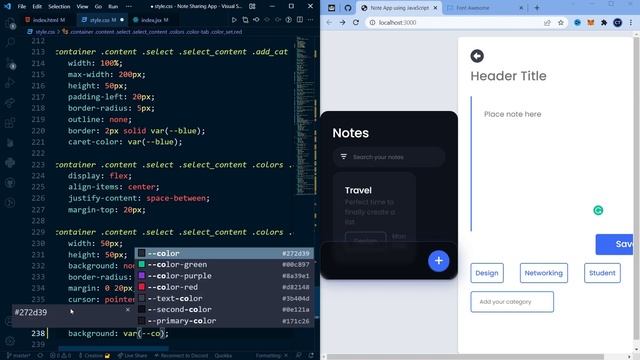Screen dimensions: 640x360
Task: Open the Explorer view in activity bar
Action: (x=10, y=23)
